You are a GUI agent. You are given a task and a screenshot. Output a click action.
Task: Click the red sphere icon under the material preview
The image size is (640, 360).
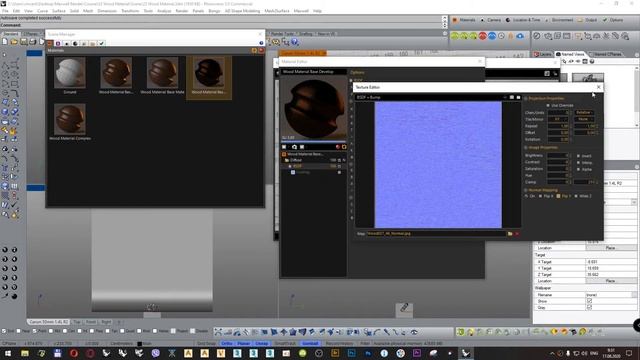338,147
